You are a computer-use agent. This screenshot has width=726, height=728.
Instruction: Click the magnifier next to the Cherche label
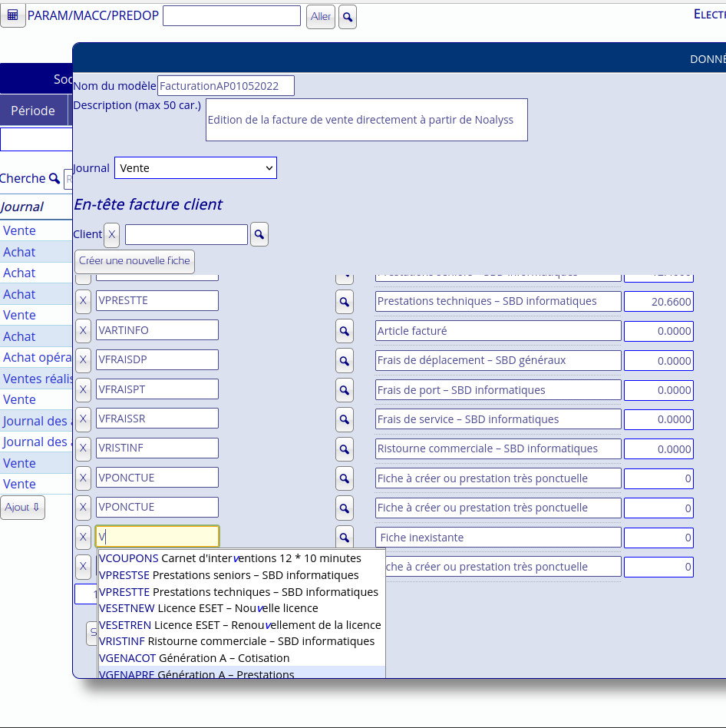click(54, 179)
